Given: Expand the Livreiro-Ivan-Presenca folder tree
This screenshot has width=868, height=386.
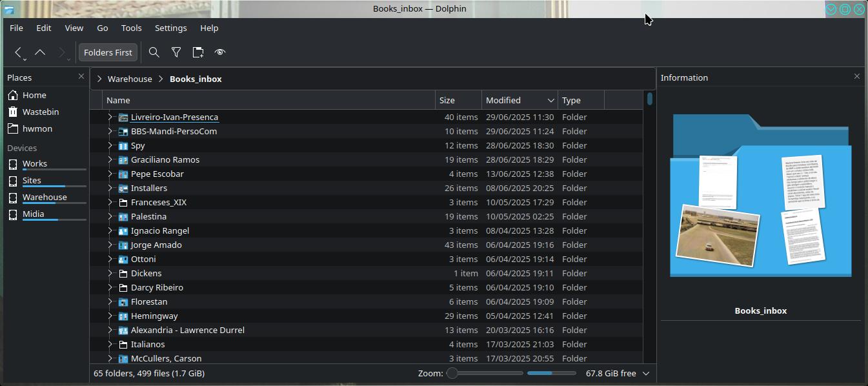Looking at the screenshot, I should click(110, 117).
